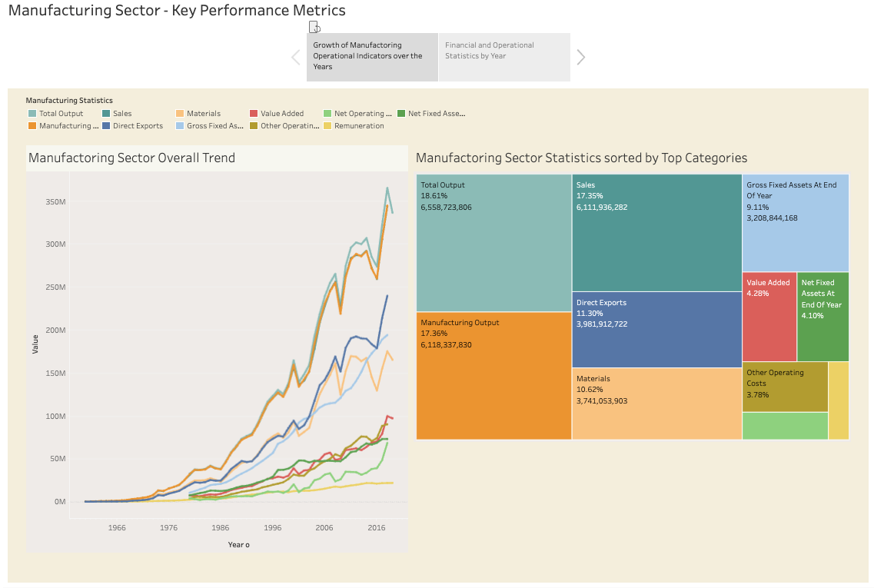Image resolution: width=874 pixels, height=588 pixels.
Task: Open Financial and Operational Statistics by Year tab
Action: click(504, 57)
